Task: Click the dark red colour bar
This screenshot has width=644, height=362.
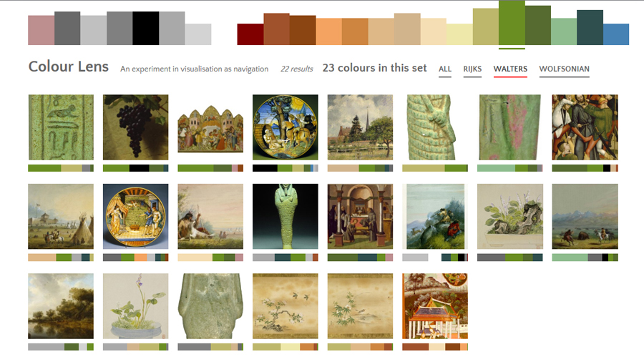Action: [x=250, y=34]
